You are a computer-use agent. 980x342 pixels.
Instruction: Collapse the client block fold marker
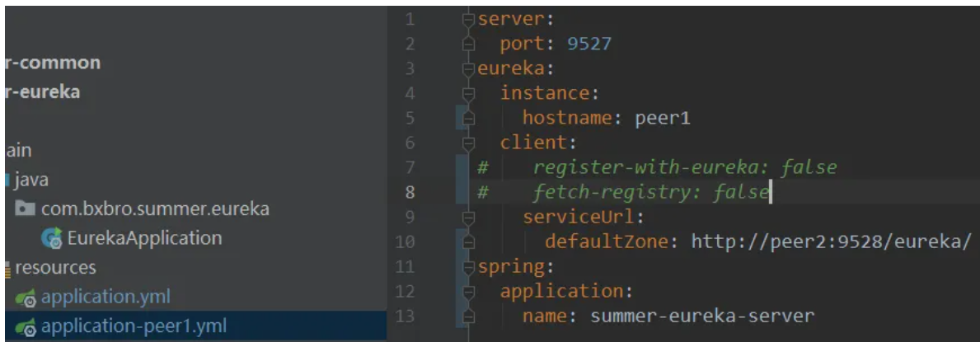[469, 143]
